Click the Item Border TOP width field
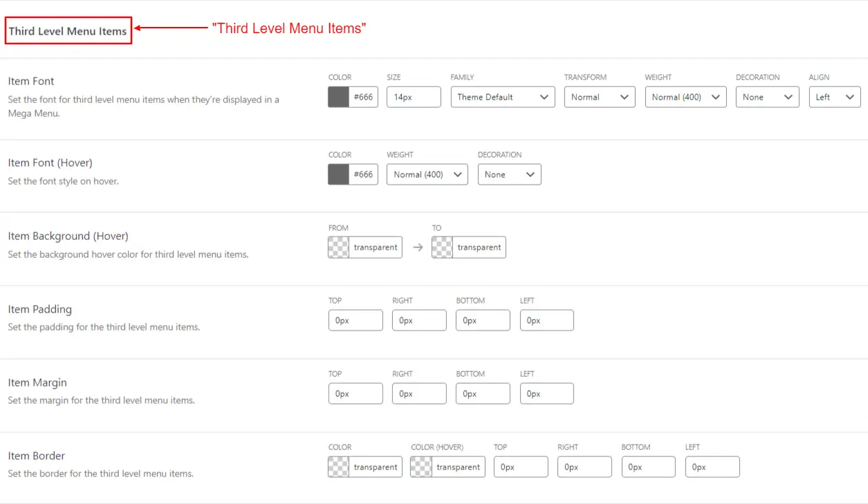The height and width of the screenshot is (504, 868). 521,467
